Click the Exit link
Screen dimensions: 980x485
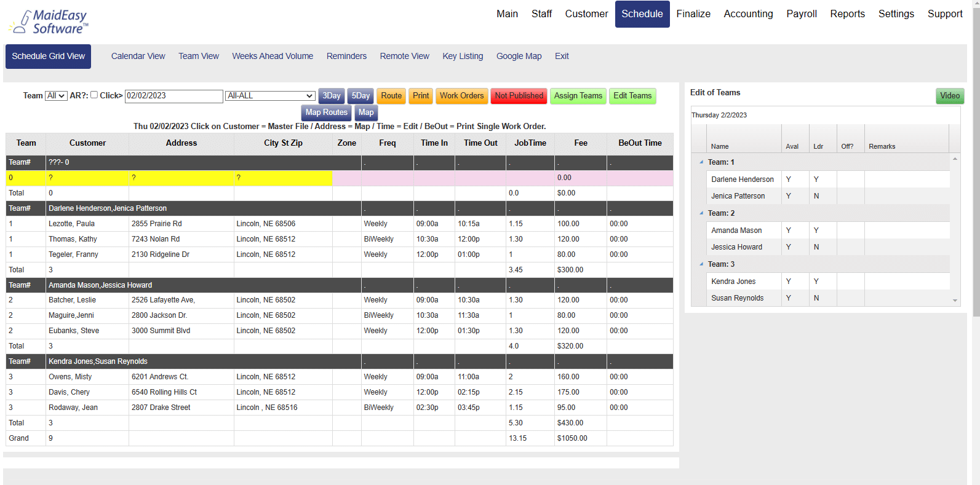562,57
